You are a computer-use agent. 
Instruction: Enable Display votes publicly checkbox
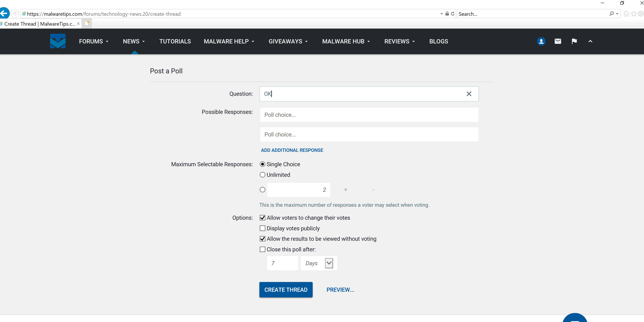tap(262, 228)
